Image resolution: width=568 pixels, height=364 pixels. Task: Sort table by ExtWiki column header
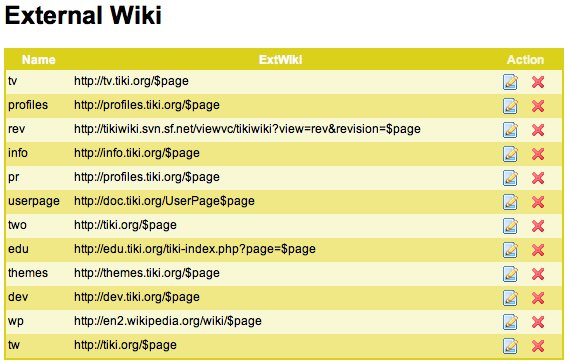click(280, 60)
